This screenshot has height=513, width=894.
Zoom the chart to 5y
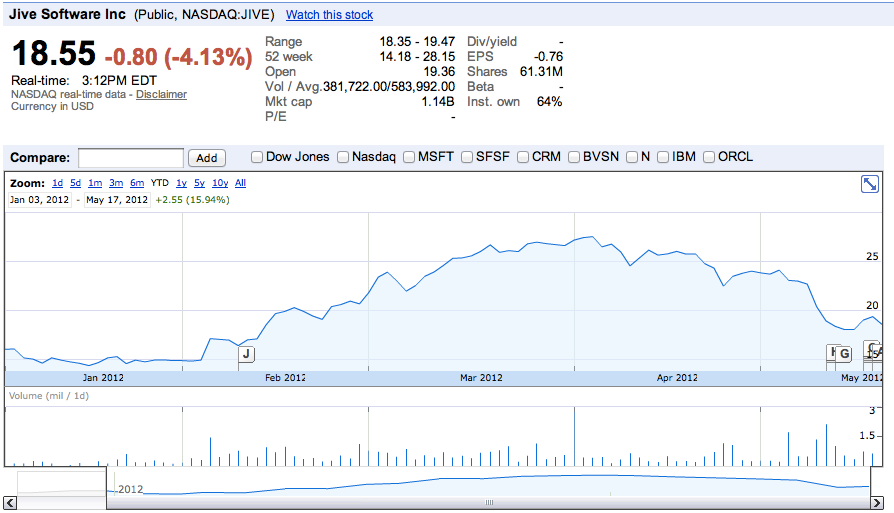coord(200,183)
